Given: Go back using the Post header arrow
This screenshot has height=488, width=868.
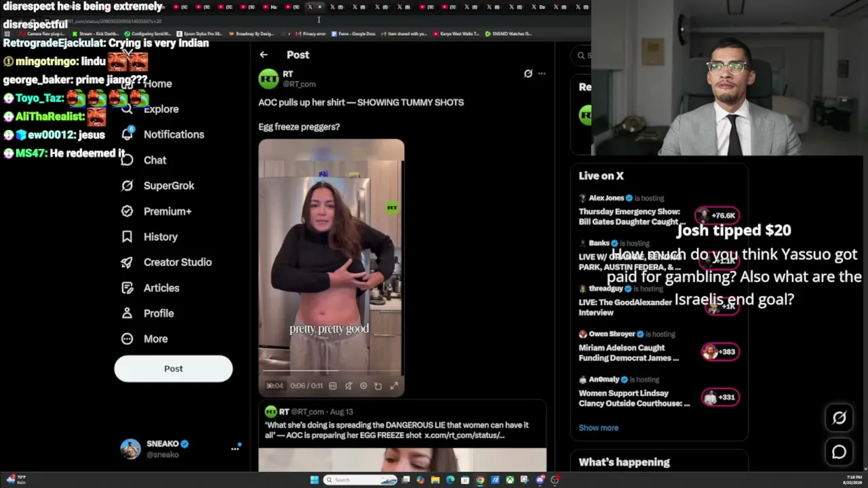Looking at the screenshot, I should pyautogui.click(x=264, y=55).
